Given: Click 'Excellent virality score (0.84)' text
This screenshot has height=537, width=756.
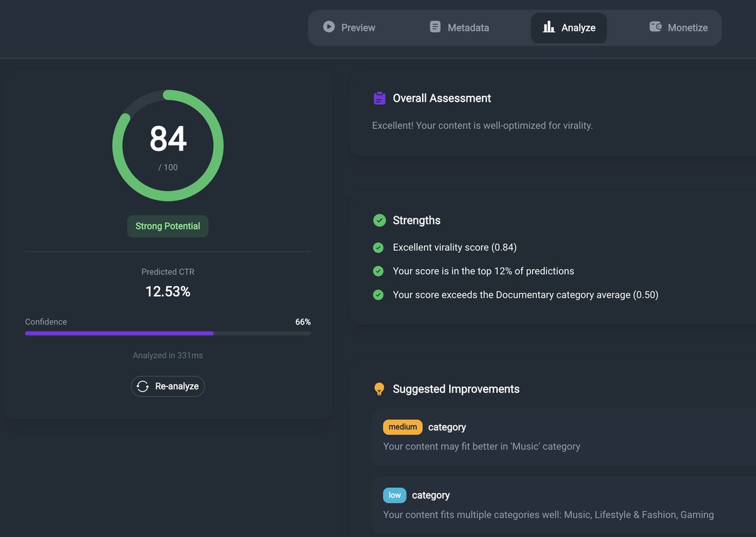Looking at the screenshot, I should 454,248.
